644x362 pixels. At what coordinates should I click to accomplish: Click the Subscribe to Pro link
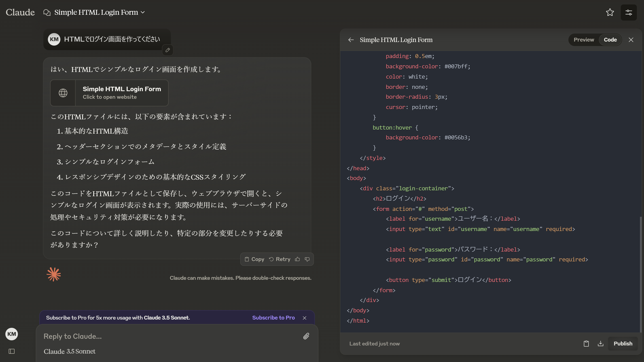[273, 318]
